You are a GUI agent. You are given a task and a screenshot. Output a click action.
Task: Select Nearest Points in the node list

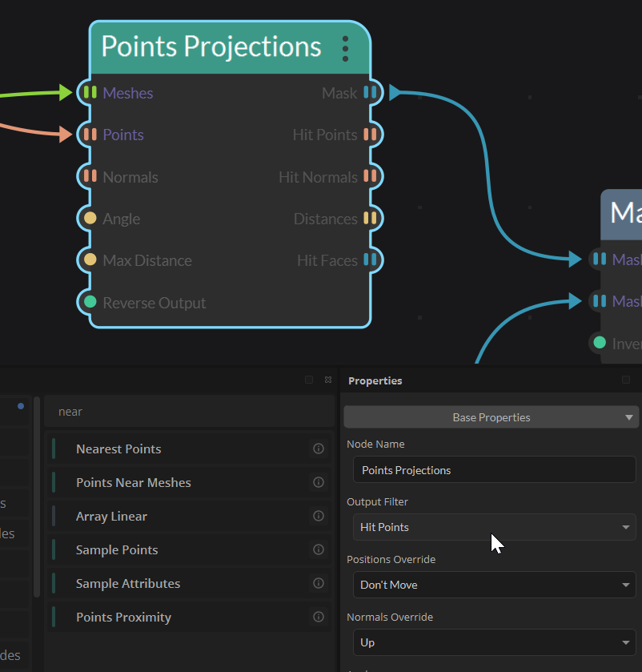(x=189, y=449)
